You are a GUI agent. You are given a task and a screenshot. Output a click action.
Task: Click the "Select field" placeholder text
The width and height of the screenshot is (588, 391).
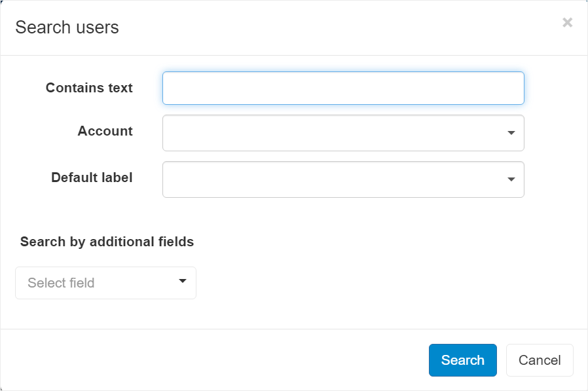(61, 283)
